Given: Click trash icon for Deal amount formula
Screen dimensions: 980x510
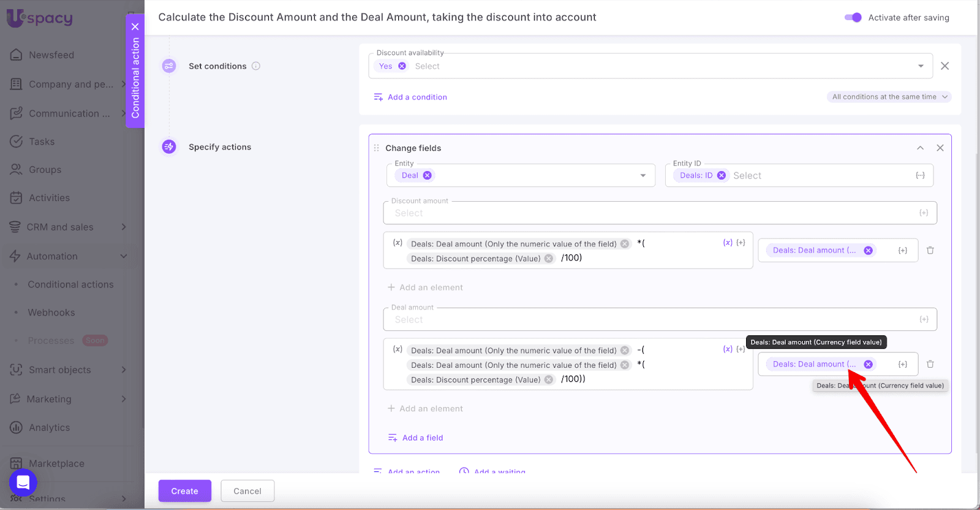Looking at the screenshot, I should [x=930, y=364].
